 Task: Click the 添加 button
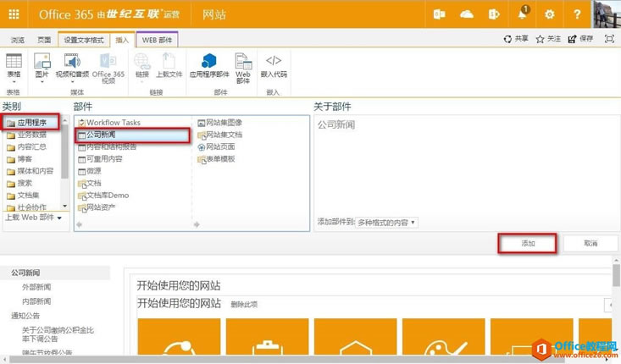click(528, 243)
